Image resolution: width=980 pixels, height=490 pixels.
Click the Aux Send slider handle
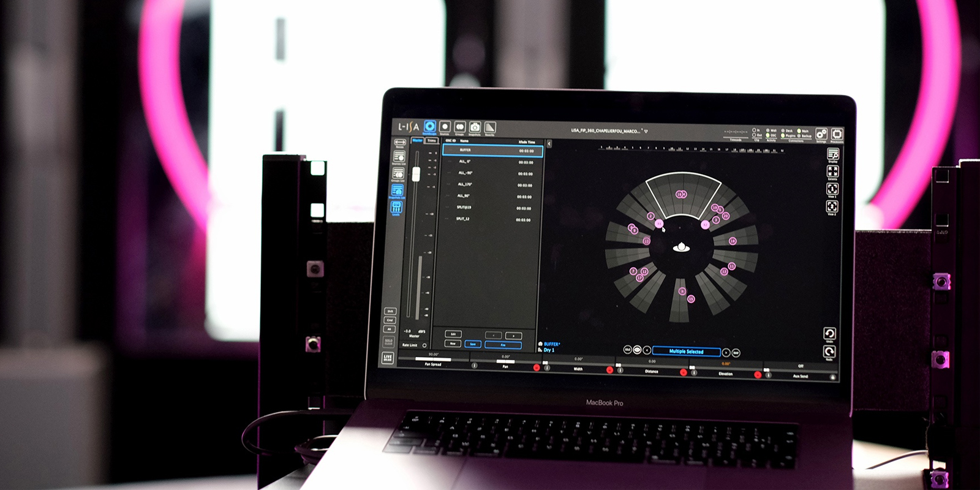coord(766,370)
